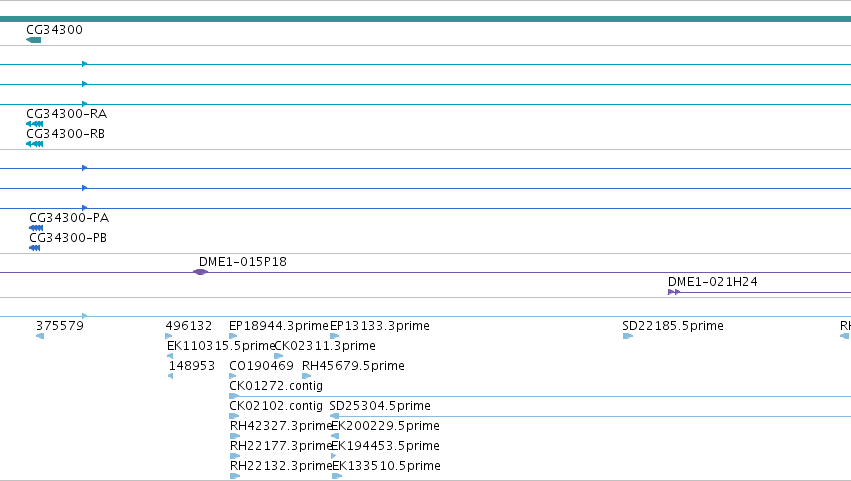Image resolution: width=851 pixels, height=481 pixels.
Task: Click the EP18944.3prime EST label
Action: click(x=279, y=326)
